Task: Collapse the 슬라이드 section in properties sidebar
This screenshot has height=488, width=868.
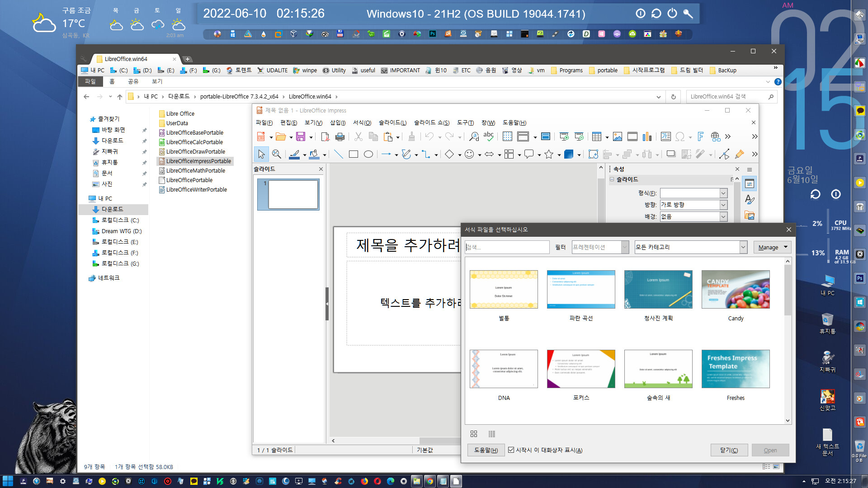Action: click(x=612, y=179)
